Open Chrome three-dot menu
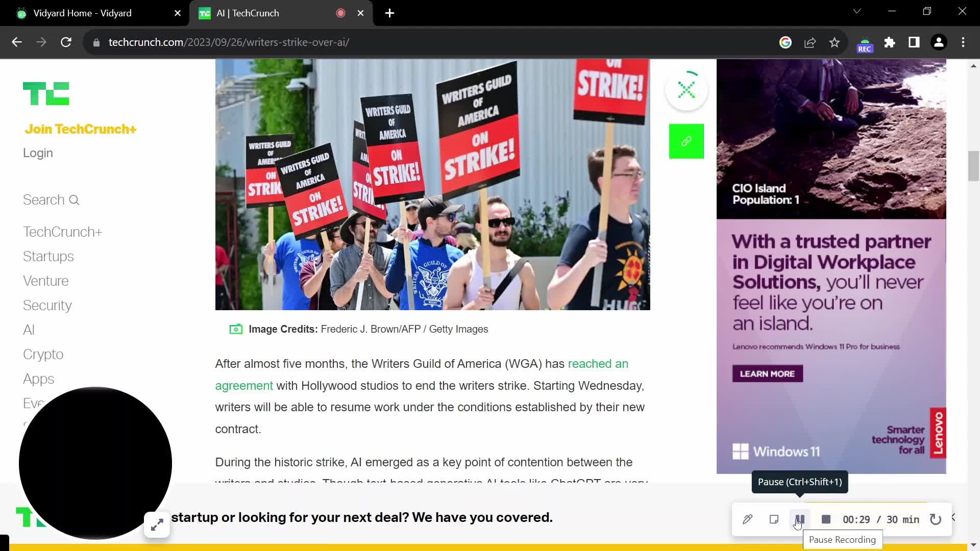 963,42
